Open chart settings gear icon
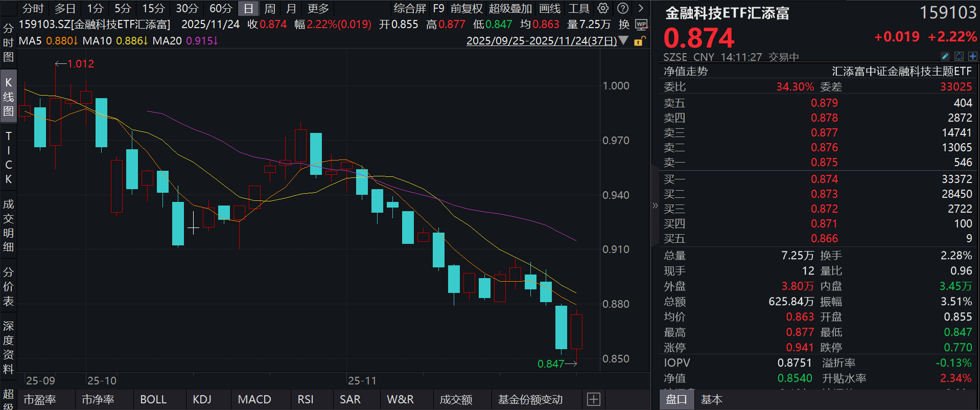Viewport: 980px width, 410px height. 603,8
